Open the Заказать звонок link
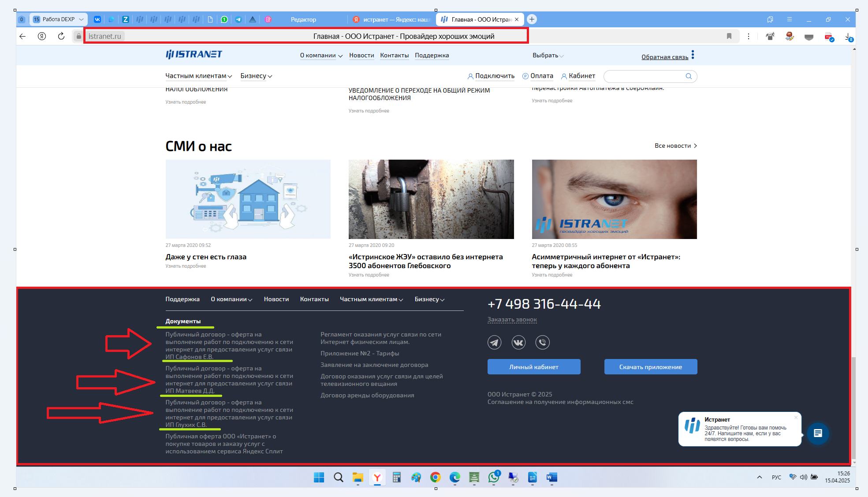868x497 pixels. (x=512, y=320)
